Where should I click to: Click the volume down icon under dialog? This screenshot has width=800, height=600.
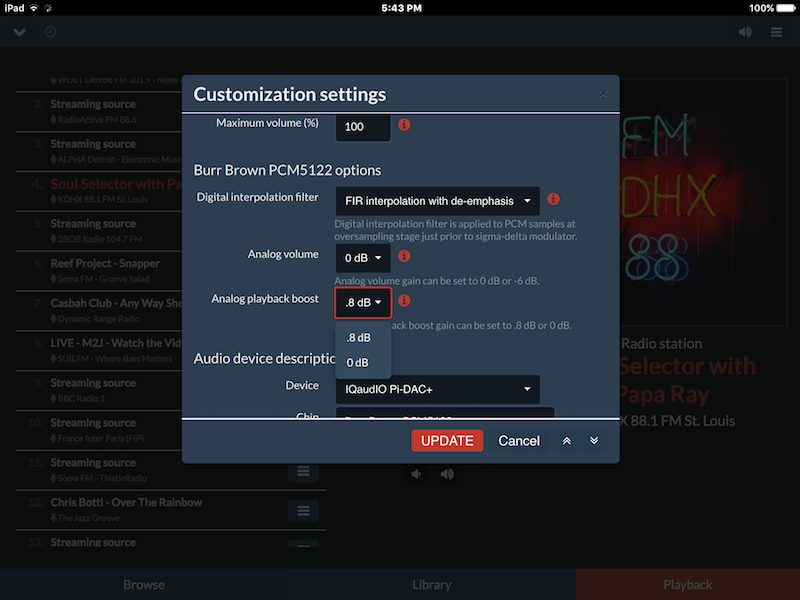(416, 474)
